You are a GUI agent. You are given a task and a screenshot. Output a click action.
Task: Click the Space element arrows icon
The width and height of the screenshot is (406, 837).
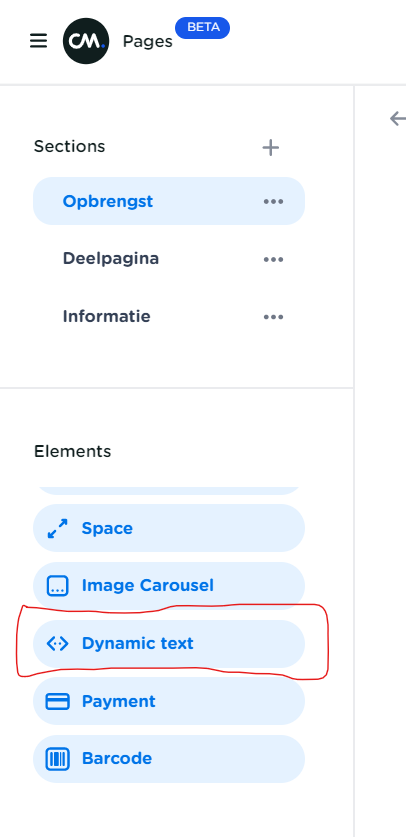58,528
